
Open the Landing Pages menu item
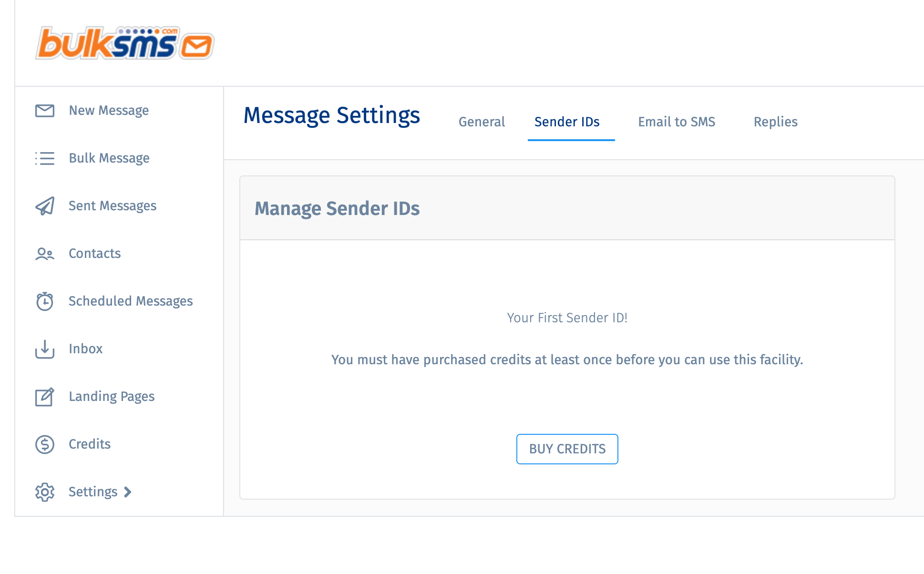[x=112, y=397]
